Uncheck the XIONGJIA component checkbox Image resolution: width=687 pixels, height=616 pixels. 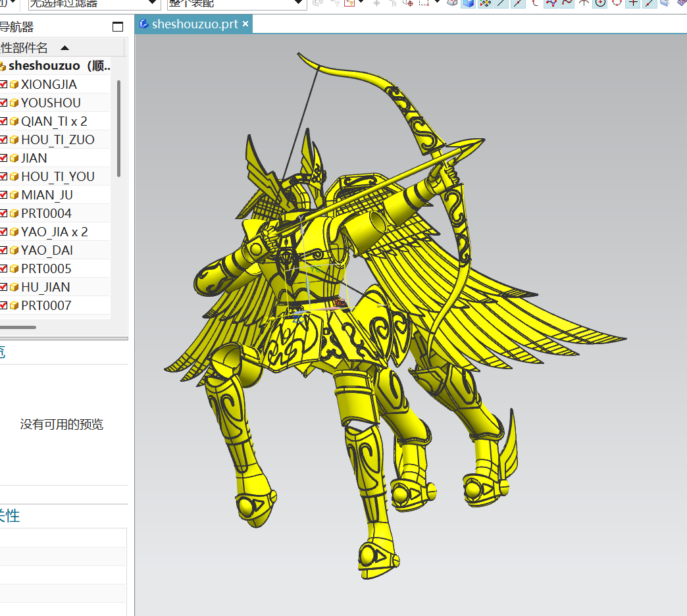3,84
